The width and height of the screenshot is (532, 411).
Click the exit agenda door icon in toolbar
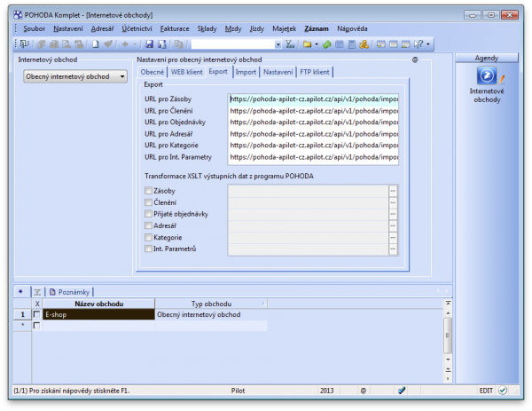point(25,44)
